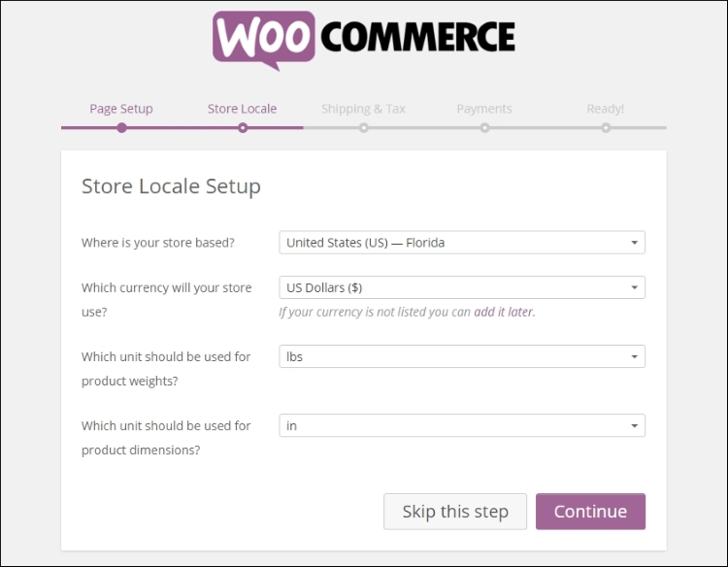The height and width of the screenshot is (567, 728).
Task: Click the WooCommerce logo
Action: tap(364, 39)
